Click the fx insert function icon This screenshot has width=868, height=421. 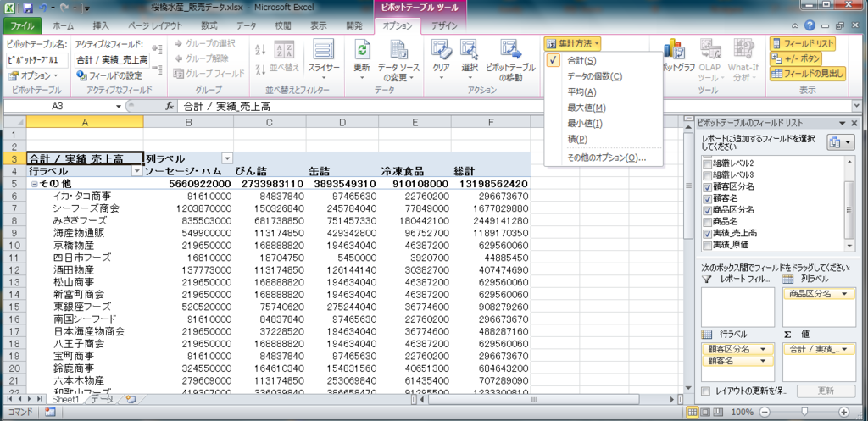tap(170, 106)
